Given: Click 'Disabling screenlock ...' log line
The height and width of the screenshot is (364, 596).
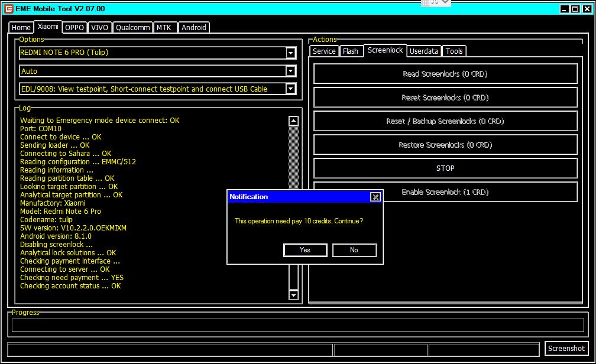Looking at the screenshot, I should tap(56, 244).
